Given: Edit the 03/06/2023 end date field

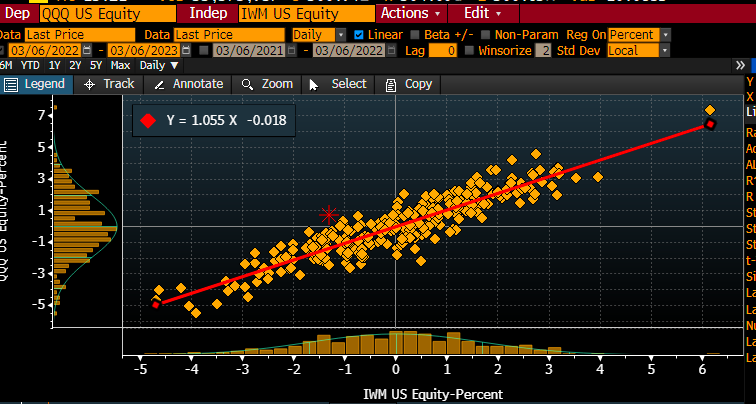Looking at the screenshot, I should point(145,51).
